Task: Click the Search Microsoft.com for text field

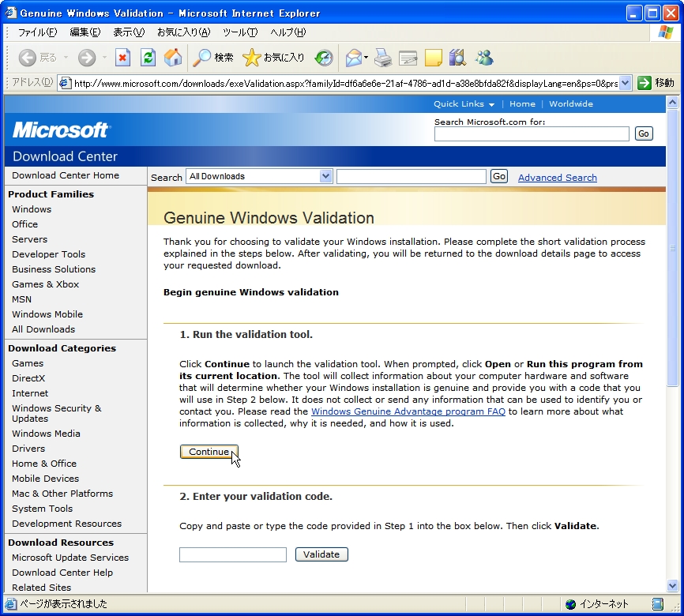Action: (x=532, y=134)
